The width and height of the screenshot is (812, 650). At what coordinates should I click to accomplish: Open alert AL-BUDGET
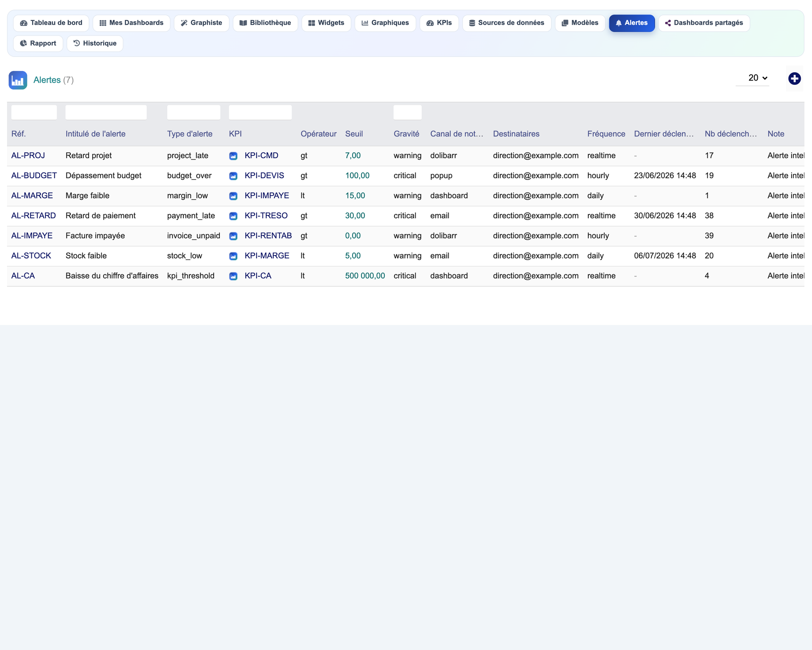[34, 176]
